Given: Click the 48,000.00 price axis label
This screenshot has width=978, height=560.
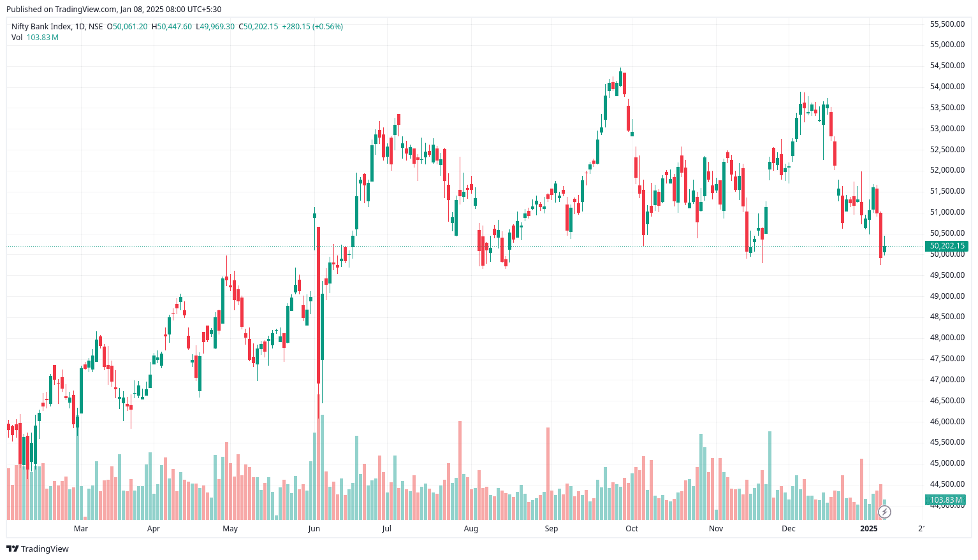Looking at the screenshot, I should coord(947,338).
